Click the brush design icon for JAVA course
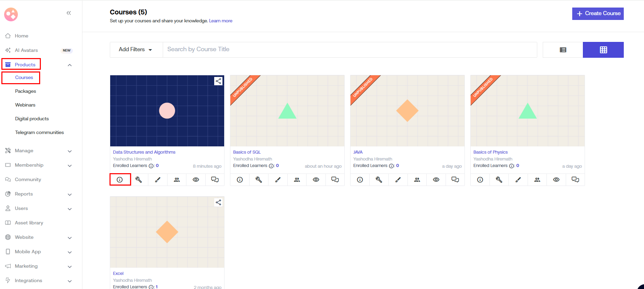This screenshot has height=289, width=644. click(398, 180)
